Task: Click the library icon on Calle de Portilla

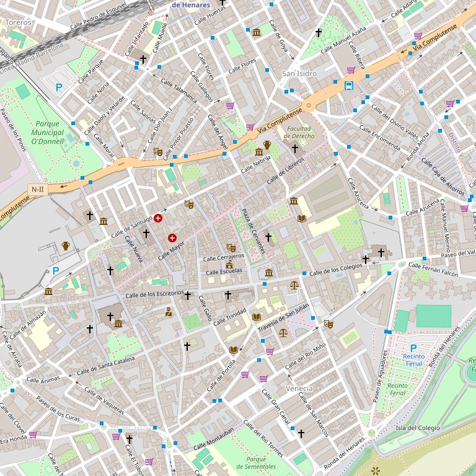Action: tap(233, 350)
